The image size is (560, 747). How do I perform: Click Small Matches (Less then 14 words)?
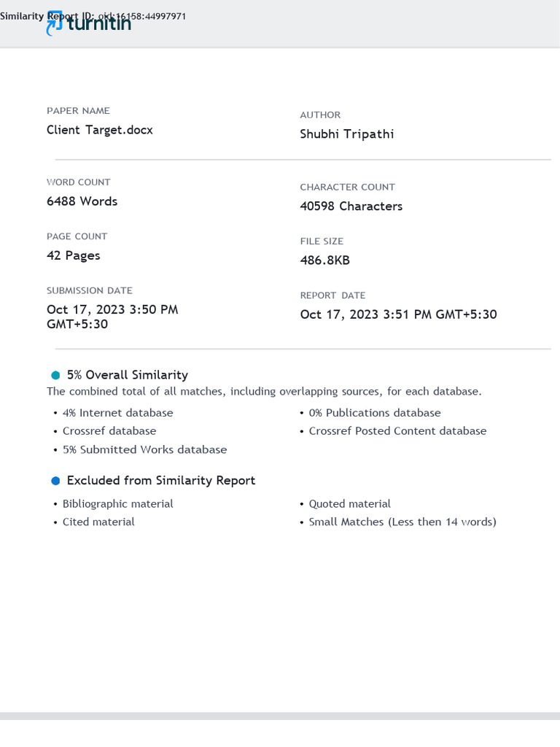coord(402,522)
